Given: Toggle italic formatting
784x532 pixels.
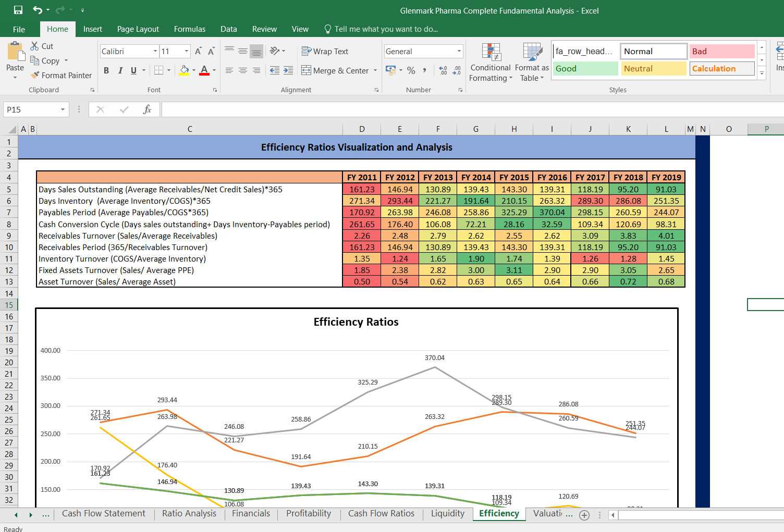Looking at the screenshot, I should pos(120,70).
